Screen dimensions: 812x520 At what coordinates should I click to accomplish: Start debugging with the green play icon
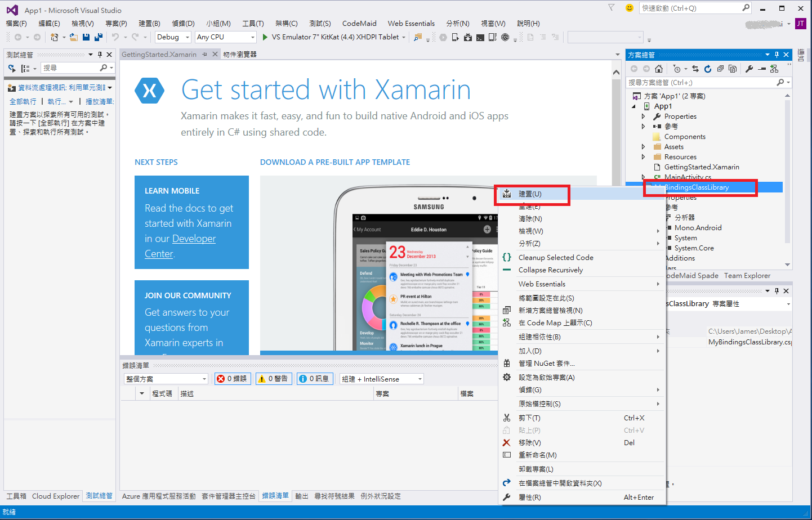point(265,37)
